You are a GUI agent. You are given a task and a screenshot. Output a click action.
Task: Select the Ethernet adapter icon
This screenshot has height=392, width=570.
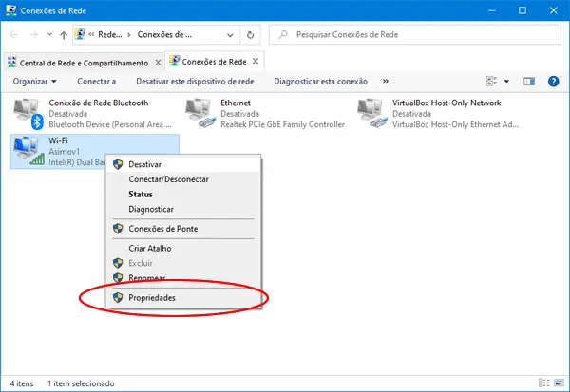(x=199, y=114)
